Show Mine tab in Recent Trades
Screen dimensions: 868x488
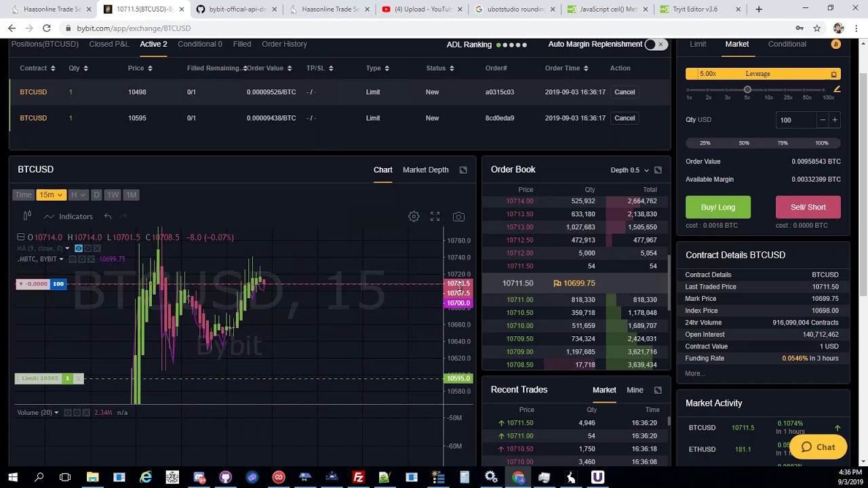point(635,390)
